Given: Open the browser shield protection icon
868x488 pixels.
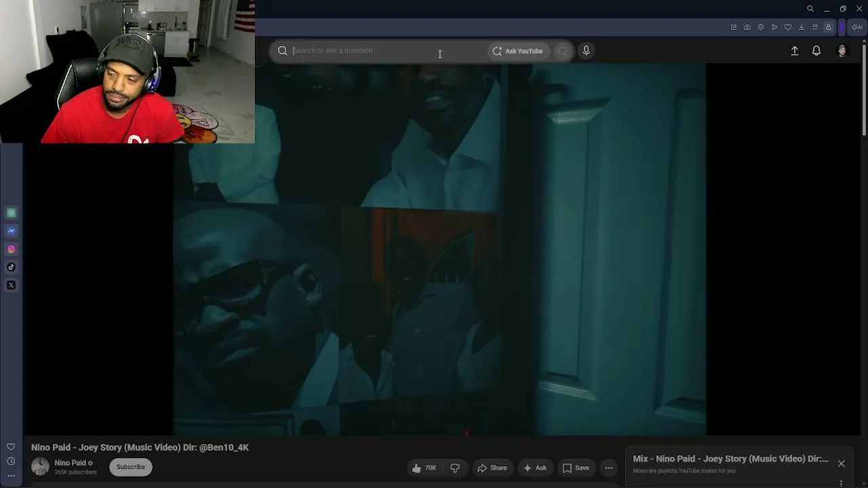Looking at the screenshot, I should [761, 27].
